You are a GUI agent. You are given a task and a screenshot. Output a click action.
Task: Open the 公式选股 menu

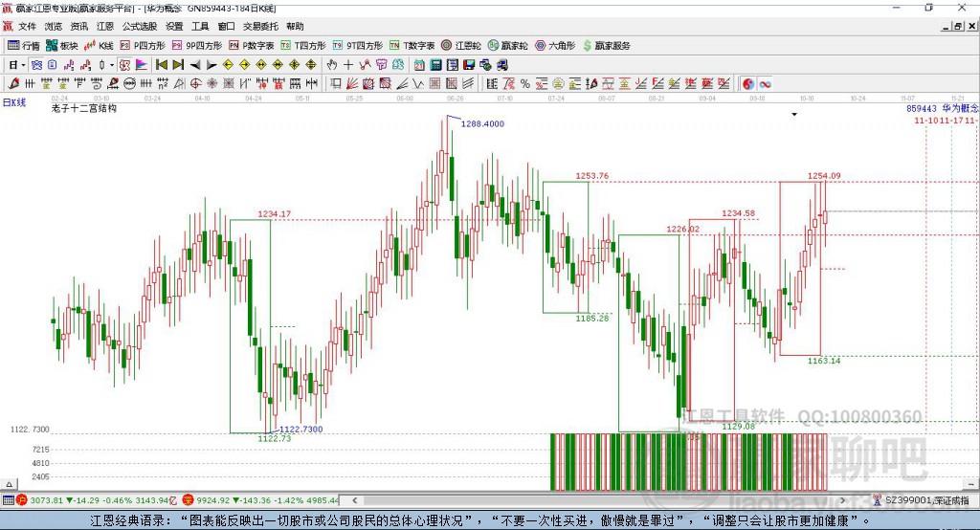(x=139, y=27)
